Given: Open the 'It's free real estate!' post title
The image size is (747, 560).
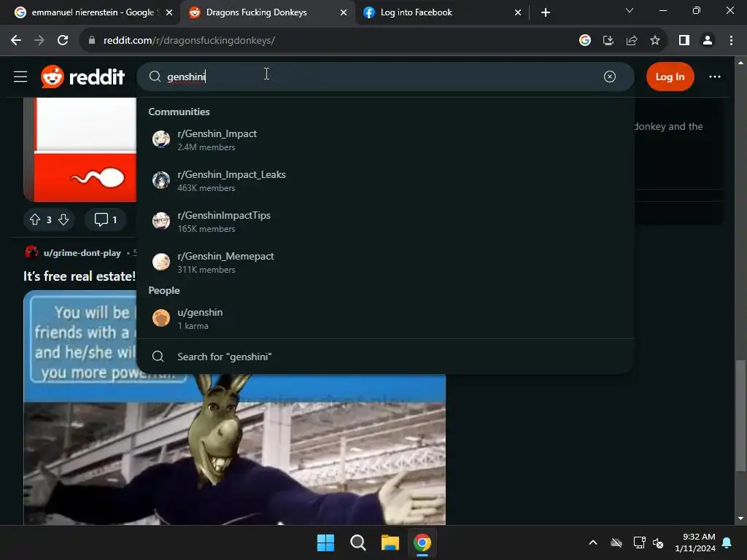Looking at the screenshot, I should (x=80, y=276).
